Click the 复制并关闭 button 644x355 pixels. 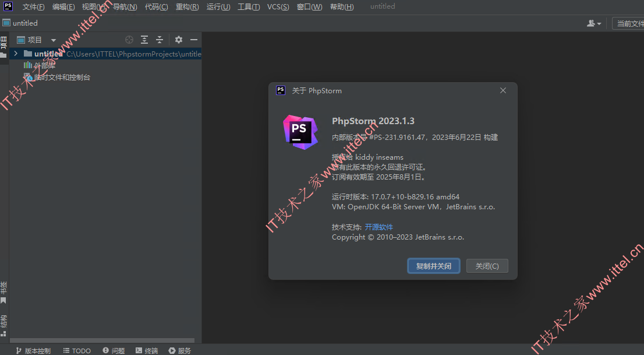(x=434, y=266)
